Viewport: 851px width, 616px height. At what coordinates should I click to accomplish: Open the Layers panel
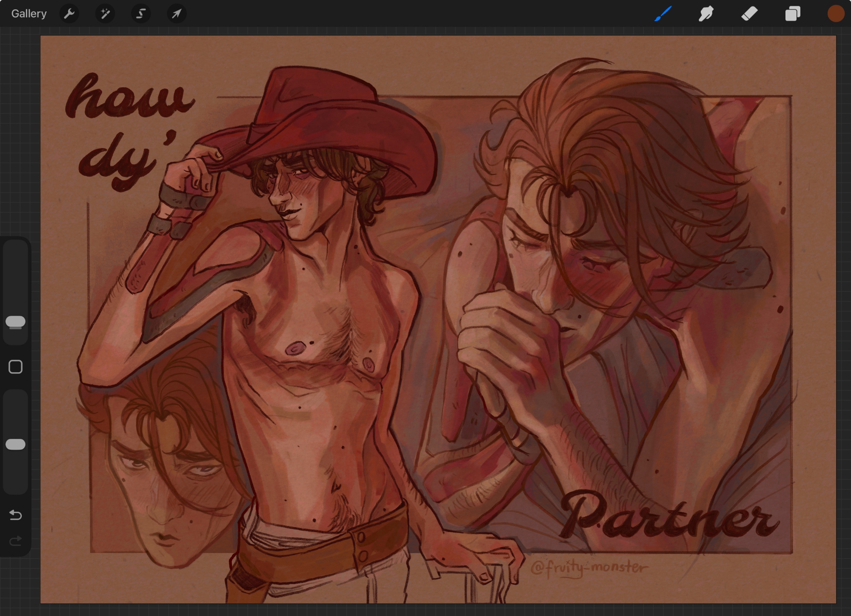tap(792, 14)
